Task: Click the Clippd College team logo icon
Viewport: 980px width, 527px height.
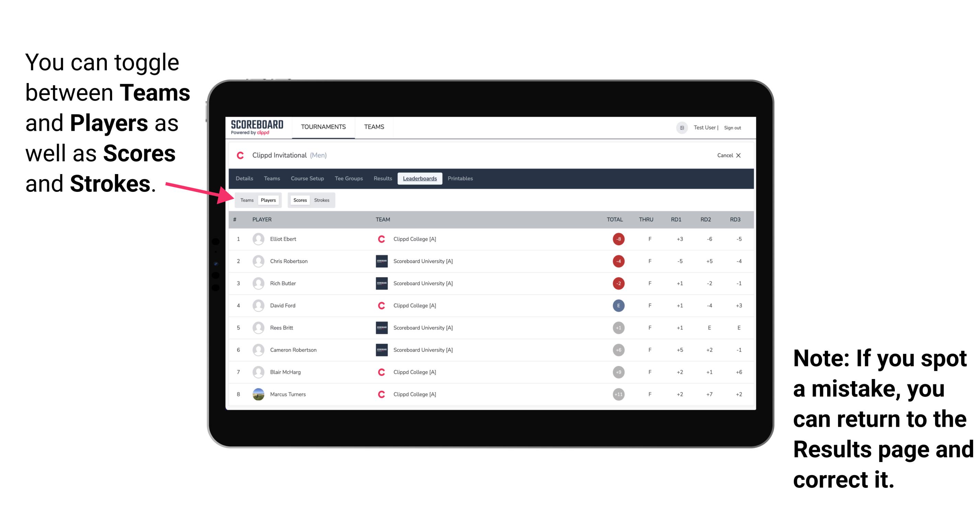Action: 380,239
